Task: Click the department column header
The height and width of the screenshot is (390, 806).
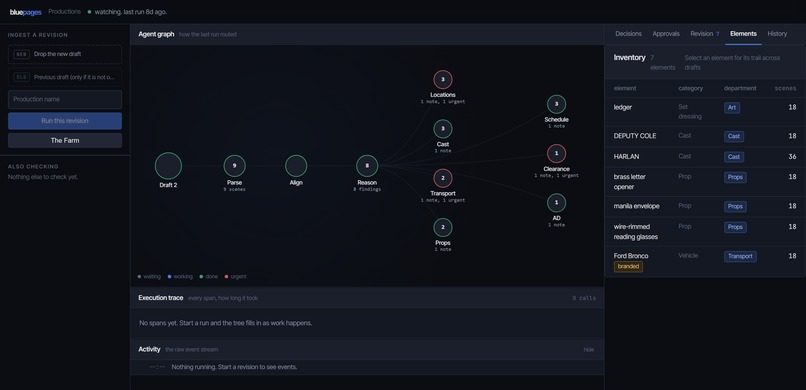Action: click(x=740, y=88)
